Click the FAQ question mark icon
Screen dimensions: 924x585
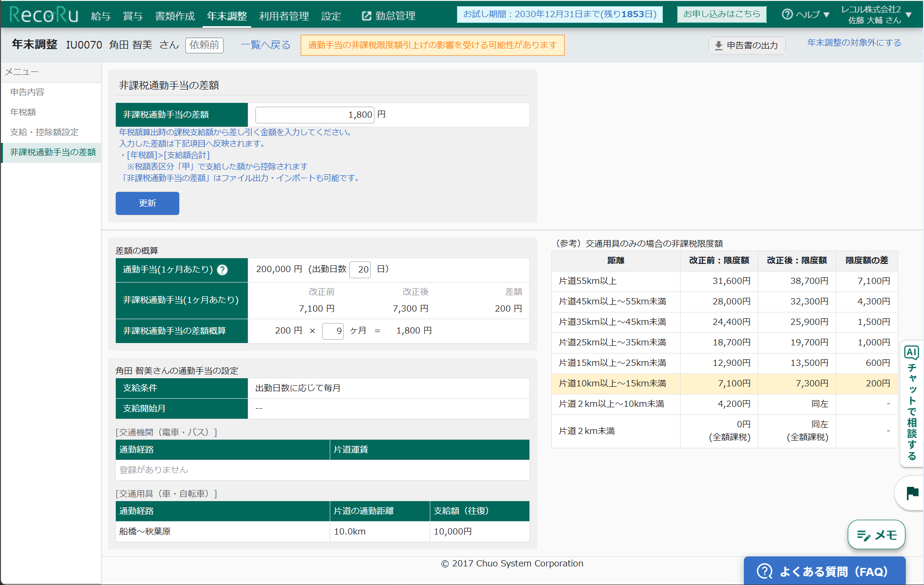[765, 570]
